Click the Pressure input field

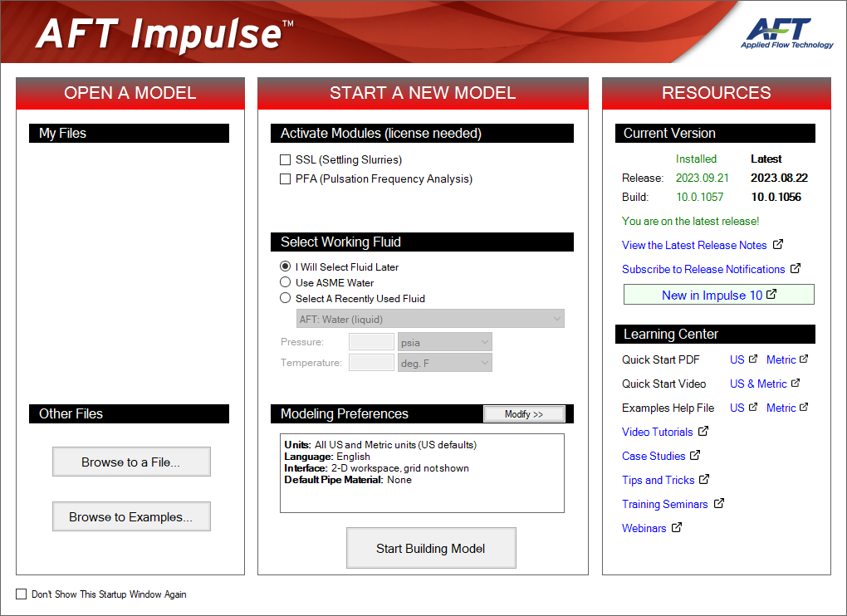tap(371, 342)
